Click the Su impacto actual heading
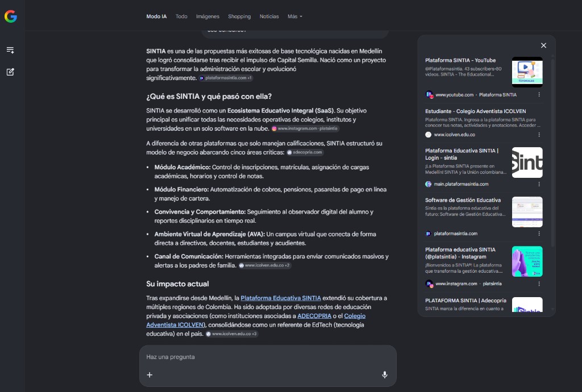 pyautogui.click(x=177, y=283)
